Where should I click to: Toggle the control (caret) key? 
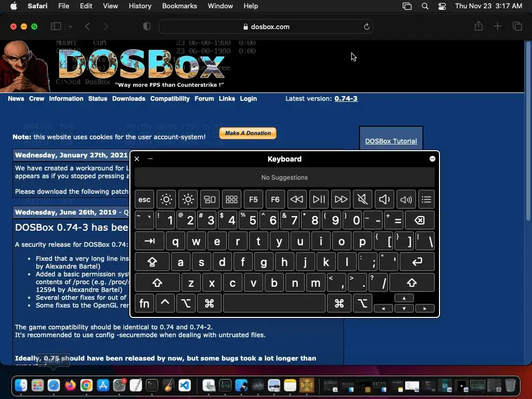pyautogui.click(x=165, y=303)
